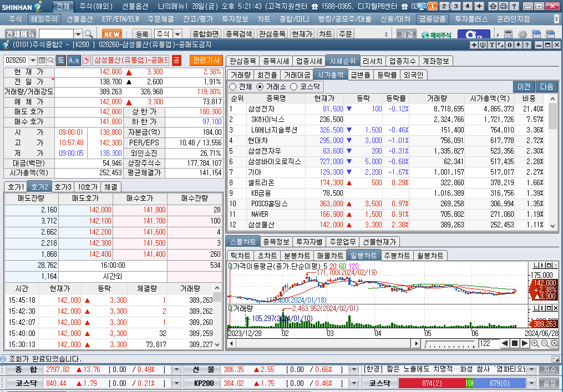Open the calculator icon in the toolbar

tap(509, 34)
